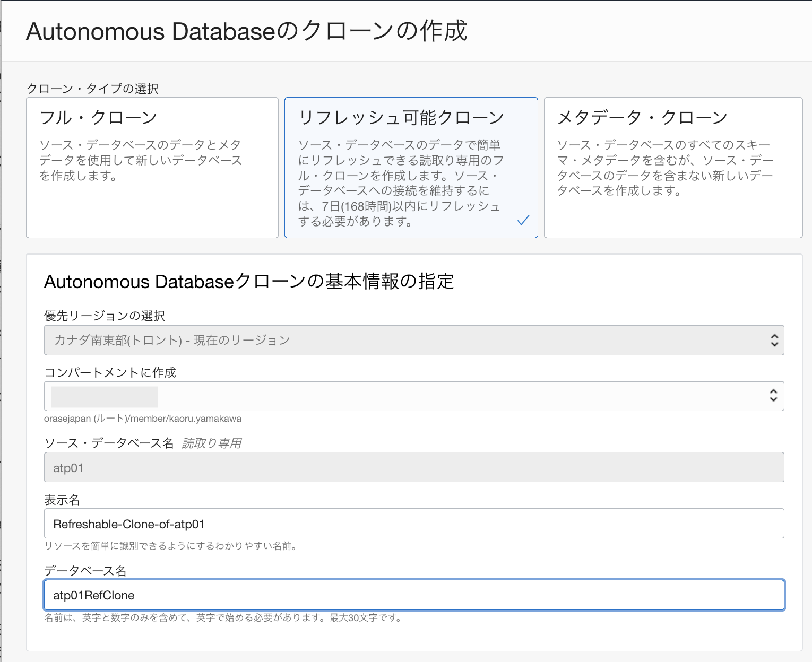Click the blue checkmark on refreshable clone card

[523, 220]
